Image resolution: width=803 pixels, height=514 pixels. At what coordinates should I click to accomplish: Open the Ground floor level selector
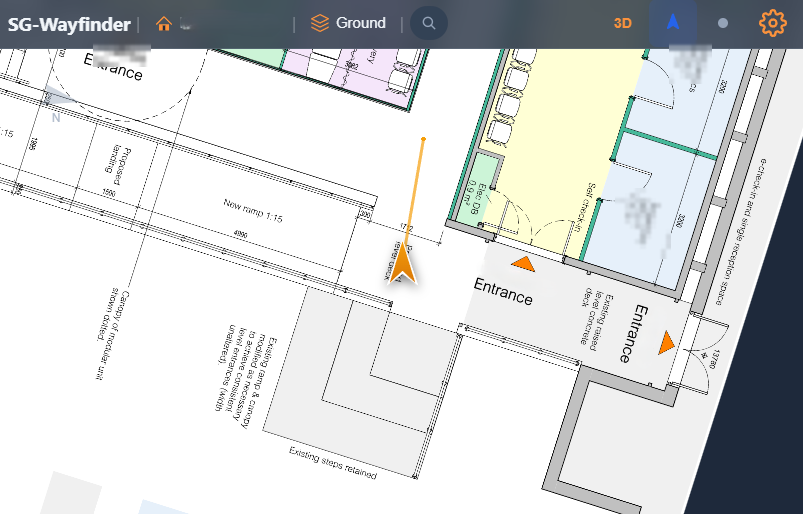tap(348, 23)
